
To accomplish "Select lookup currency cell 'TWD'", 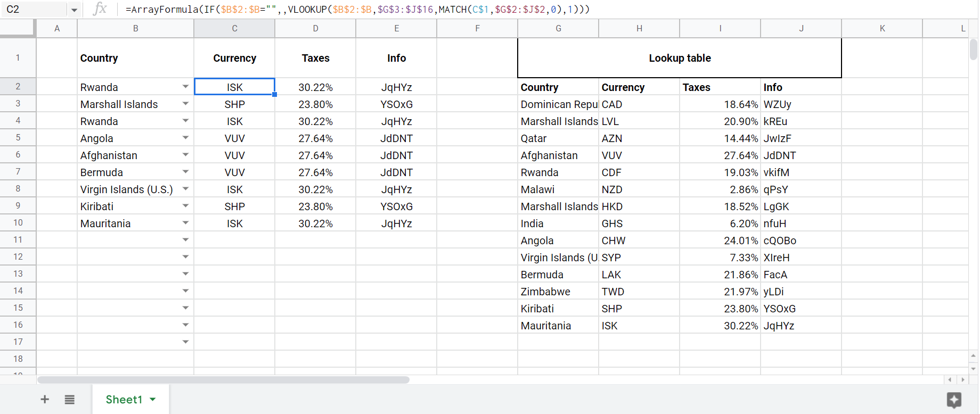I will coord(639,291).
